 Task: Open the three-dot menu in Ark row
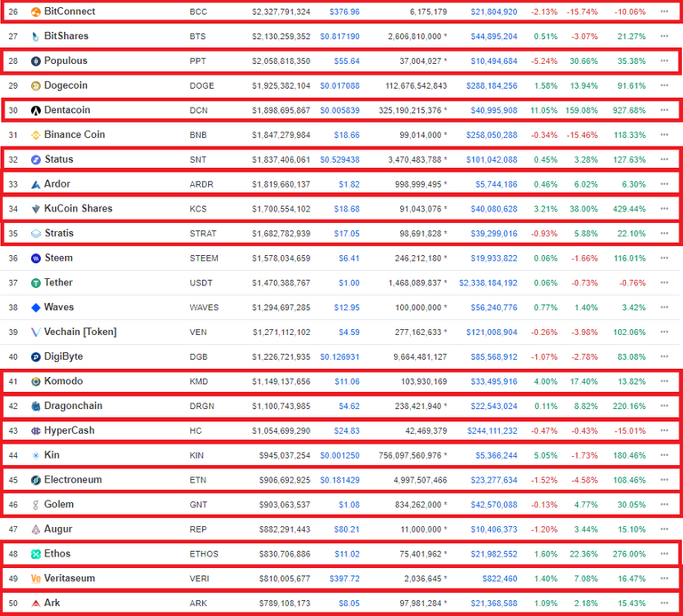(x=664, y=603)
